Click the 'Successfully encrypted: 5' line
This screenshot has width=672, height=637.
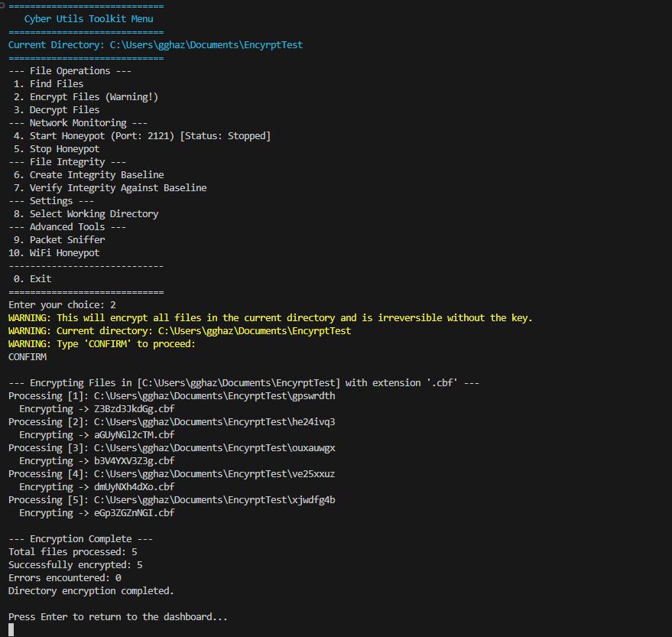click(76, 565)
